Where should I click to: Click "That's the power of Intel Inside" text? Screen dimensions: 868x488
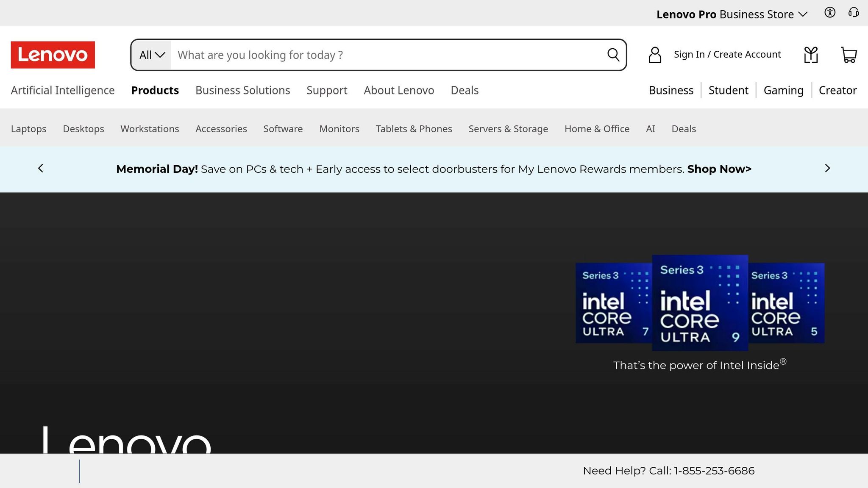[x=700, y=365]
